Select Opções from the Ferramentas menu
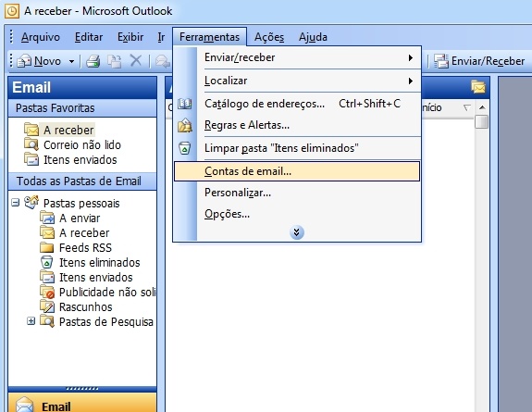 coord(297,214)
